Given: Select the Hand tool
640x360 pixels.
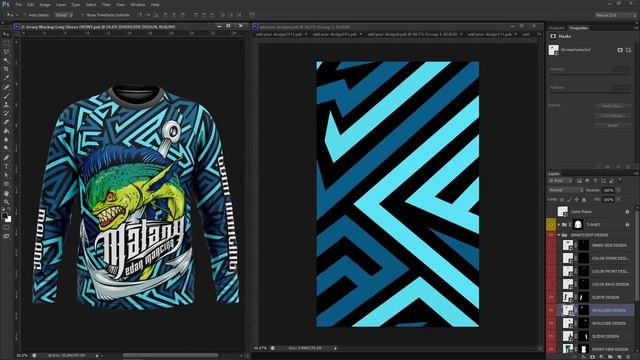Looking at the screenshot, I should (x=6, y=193).
